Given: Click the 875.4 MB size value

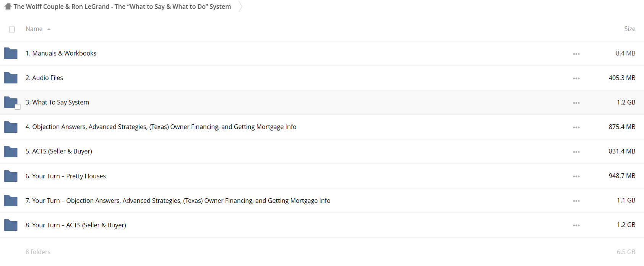Looking at the screenshot, I should click(x=622, y=127).
